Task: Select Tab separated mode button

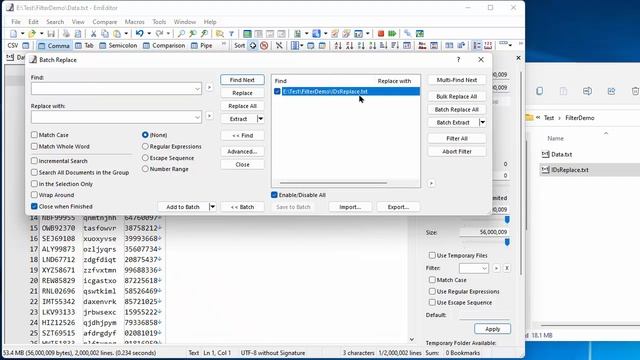Action: (84, 46)
